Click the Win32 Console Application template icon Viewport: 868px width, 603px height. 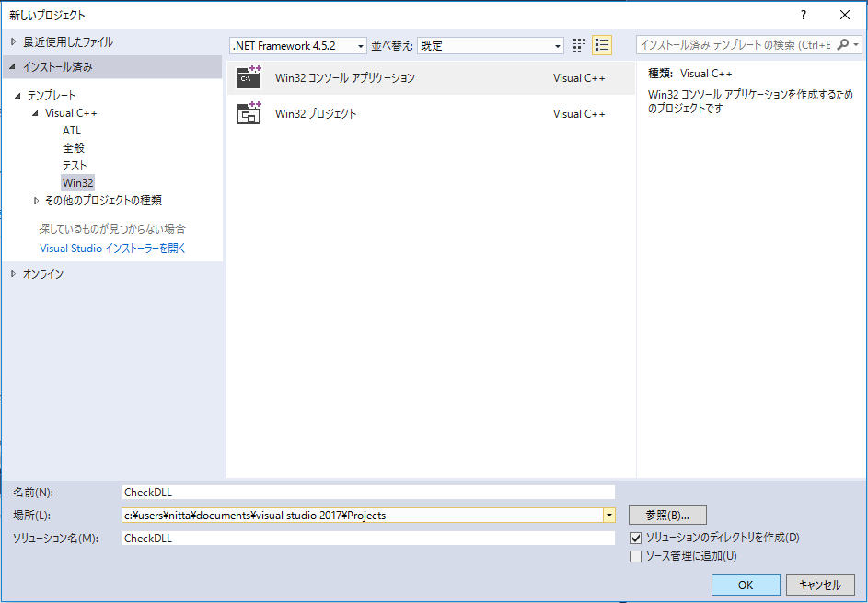[x=249, y=78]
